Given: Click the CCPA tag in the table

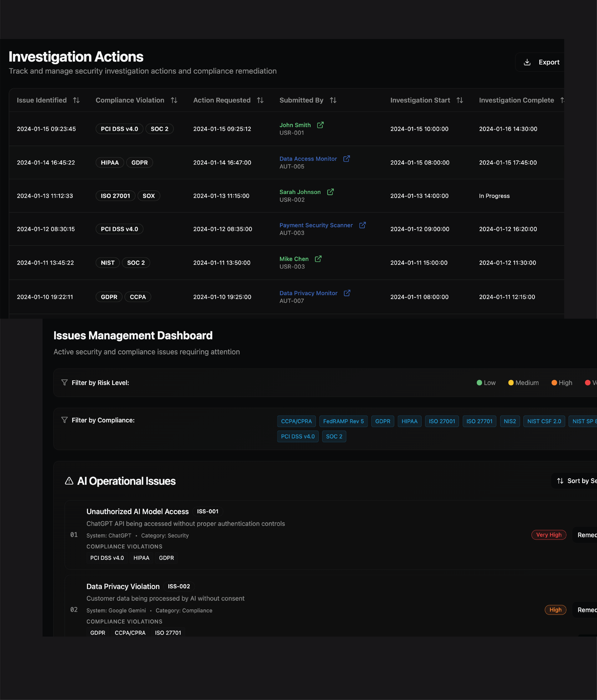Looking at the screenshot, I should 138,297.
